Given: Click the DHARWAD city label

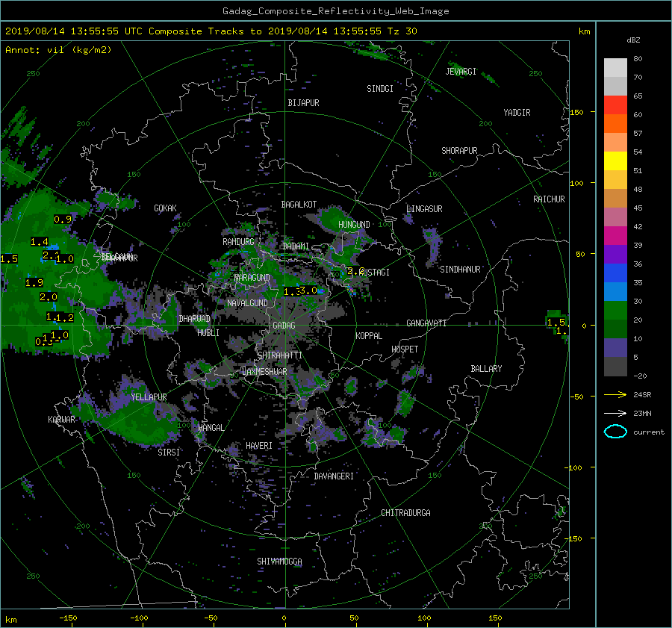Looking at the screenshot, I should click(x=194, y=319).
